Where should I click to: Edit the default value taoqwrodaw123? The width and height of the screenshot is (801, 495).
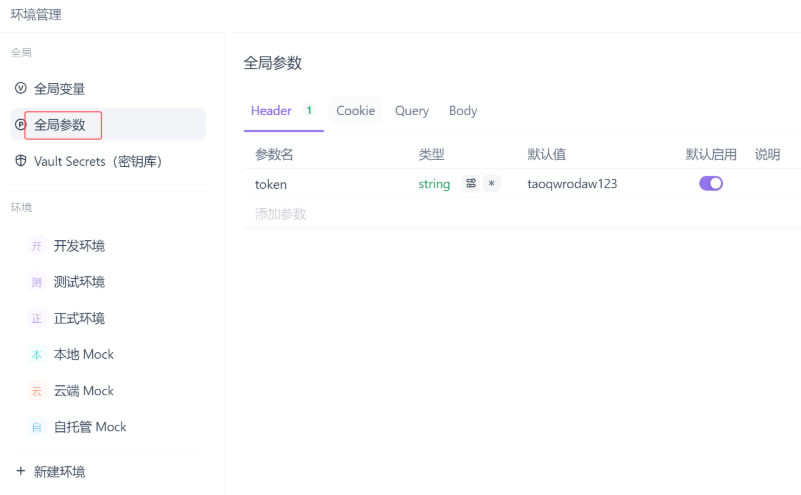[572, 184]
